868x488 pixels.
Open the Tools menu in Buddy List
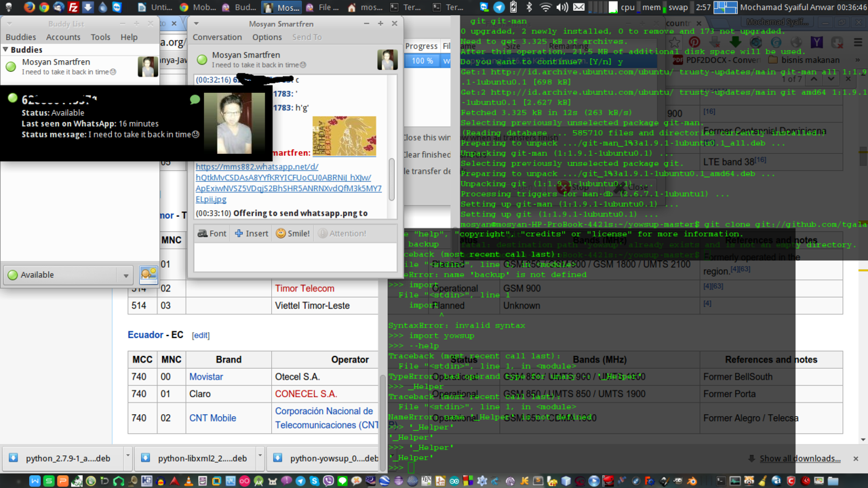coord(100,37)
